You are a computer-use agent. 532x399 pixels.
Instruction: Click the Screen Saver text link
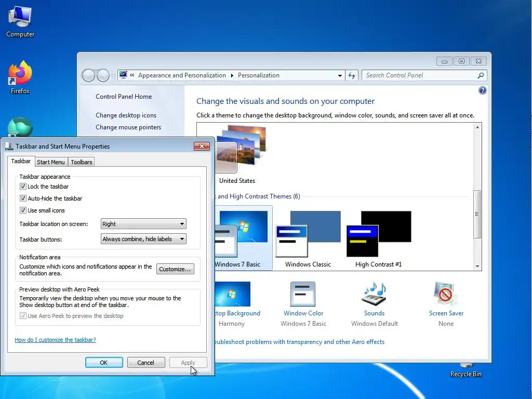tap(446, 313)
